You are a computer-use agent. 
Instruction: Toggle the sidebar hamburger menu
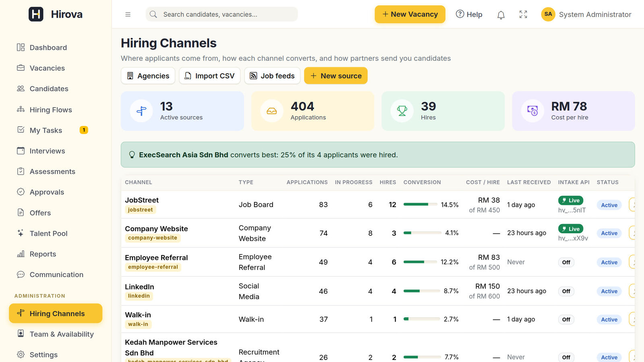pyautogui.click(x=128, y=14)
